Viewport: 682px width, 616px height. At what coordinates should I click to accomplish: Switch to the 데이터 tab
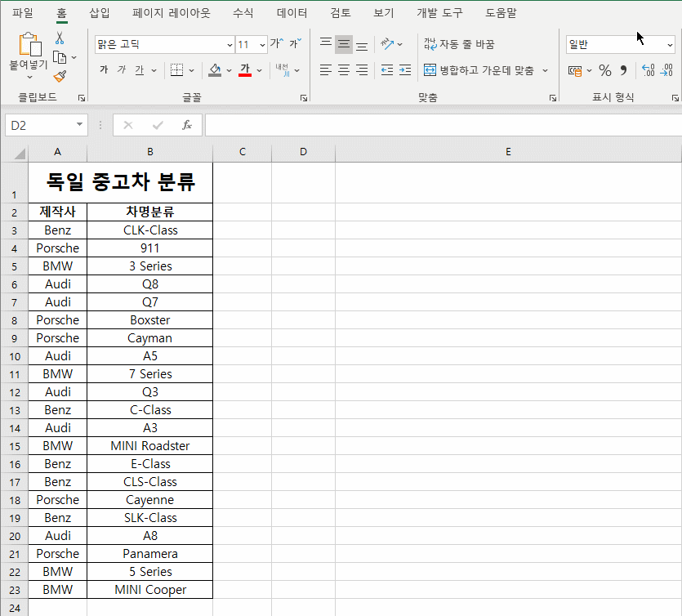tap(292, 13)
